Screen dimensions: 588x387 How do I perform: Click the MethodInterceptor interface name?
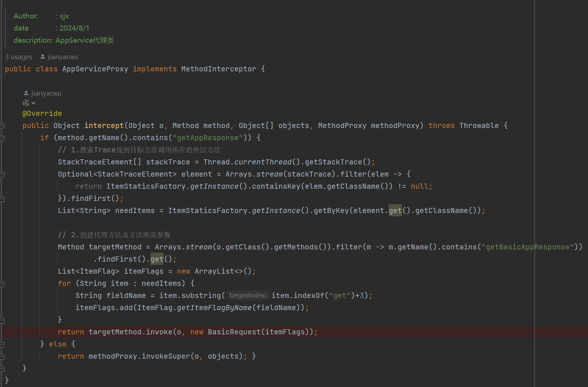pyautogui.click(x=219, y=69)
